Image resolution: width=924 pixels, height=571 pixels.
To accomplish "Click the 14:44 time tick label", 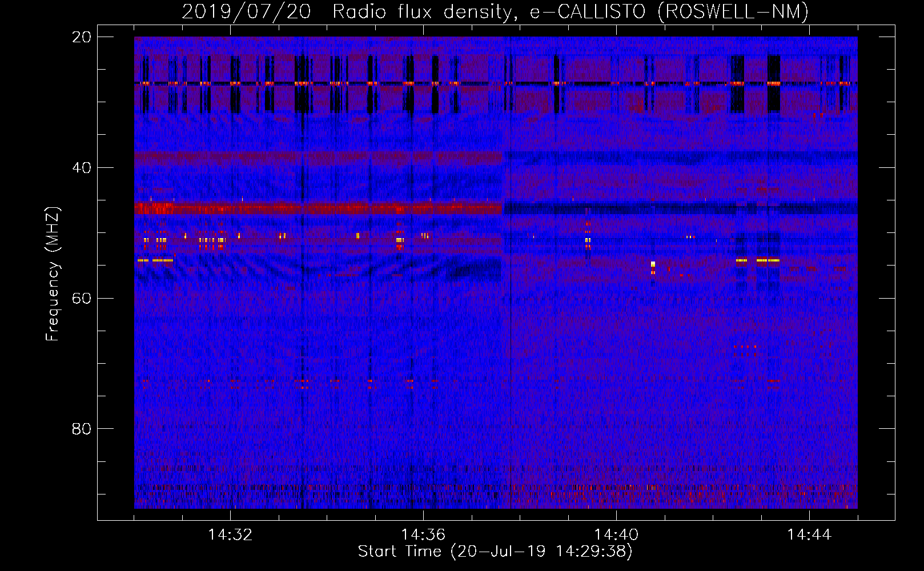I will point(809,535).
